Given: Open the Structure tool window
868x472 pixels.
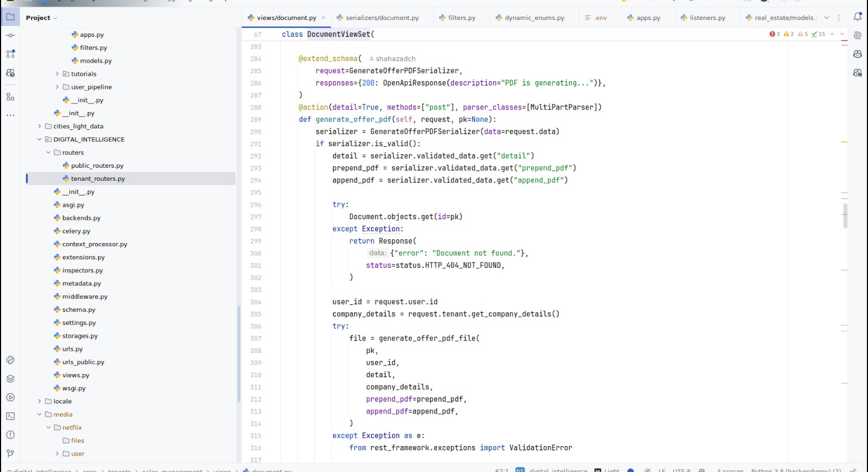Looking at the screenshot, I should tap(10, 97).
